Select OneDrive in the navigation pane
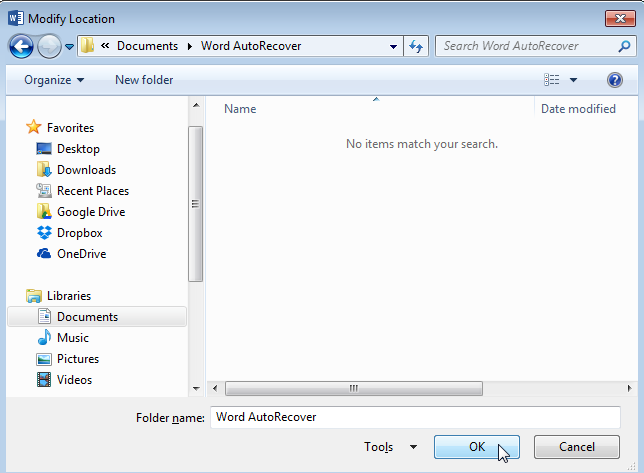The width and height of the screenshot is (644, 473). point(81,254)
